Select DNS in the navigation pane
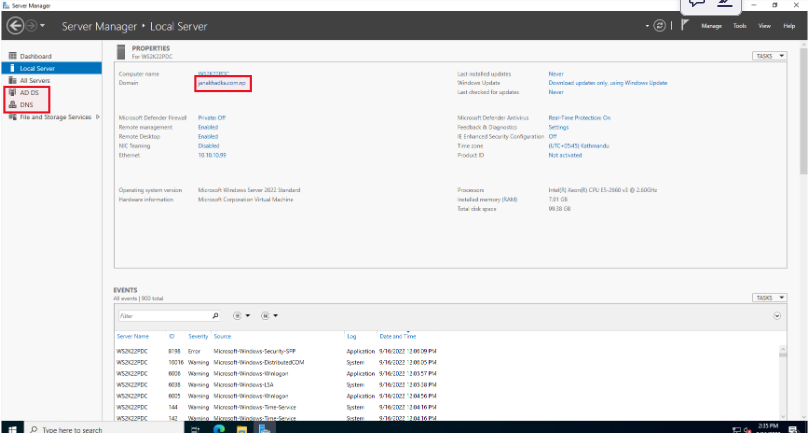Viewport: 810px width, 433px height. [26, 104]
